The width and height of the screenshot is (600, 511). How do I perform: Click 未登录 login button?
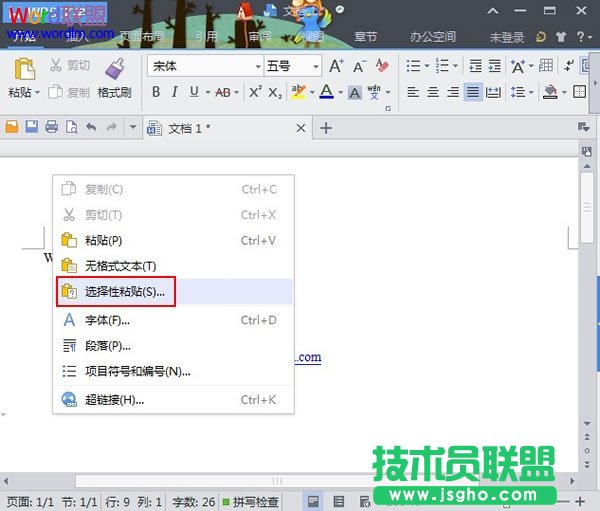[507, 37]
